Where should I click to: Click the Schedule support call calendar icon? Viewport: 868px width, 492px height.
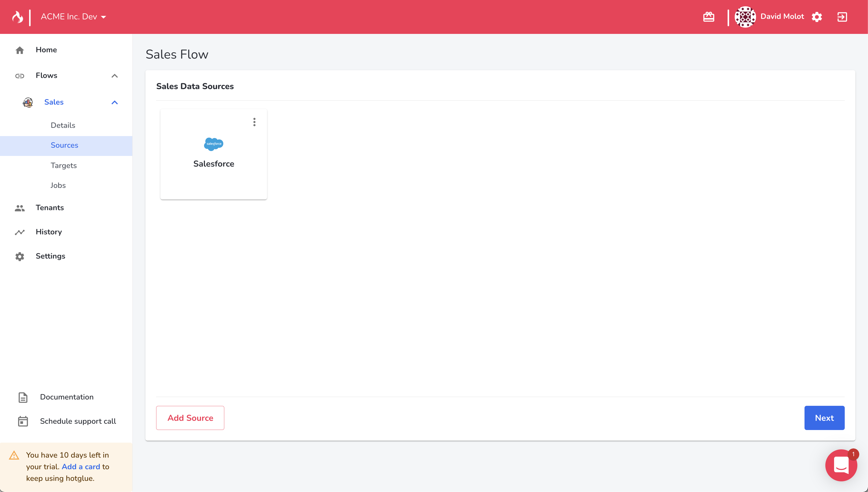pos(23,421)
